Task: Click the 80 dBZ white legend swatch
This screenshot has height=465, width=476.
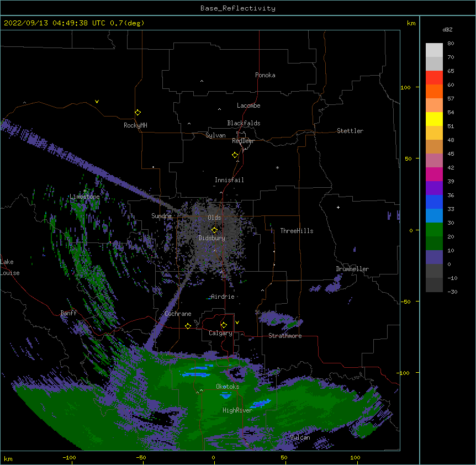Action: pos(434,50)
